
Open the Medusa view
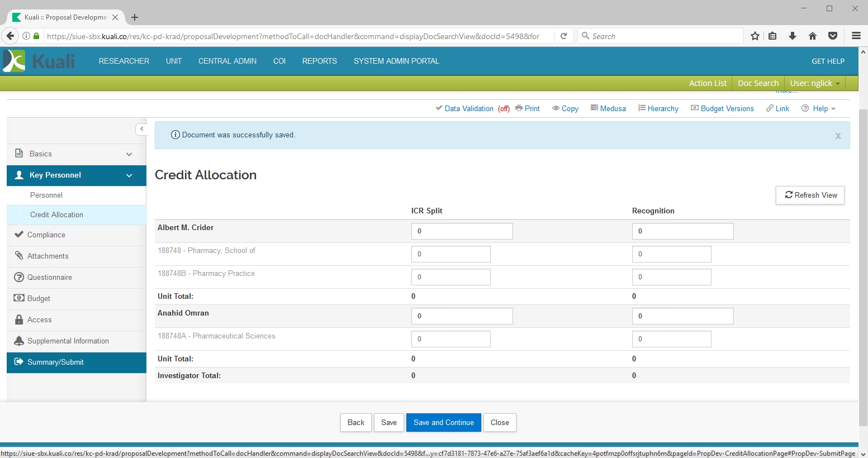608,108
